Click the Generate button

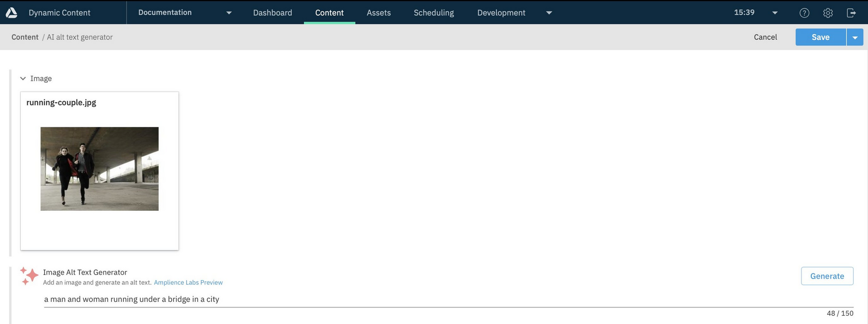pos(827,276)
